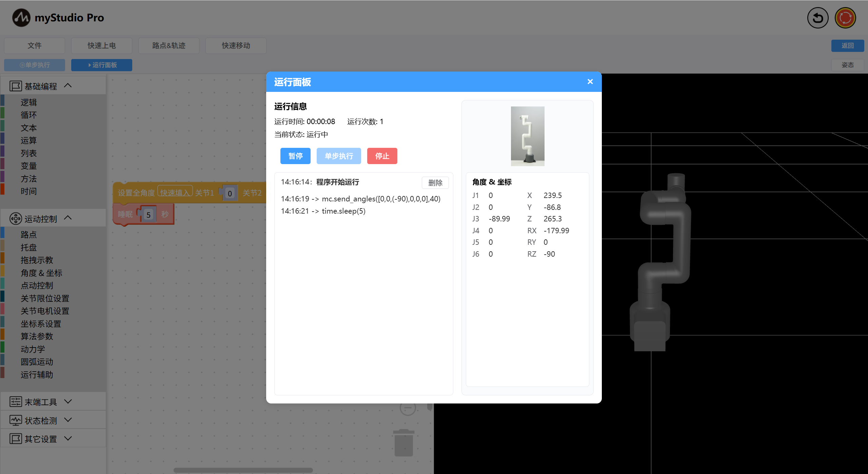Screen dimensions: 868x474
Task: Click the 状态检测 monitor icon
Action: pyautogui.click(x=16, y=420)
